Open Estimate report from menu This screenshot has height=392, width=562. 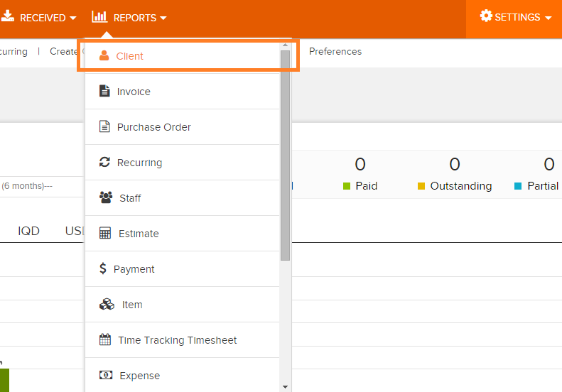(183, 233)
